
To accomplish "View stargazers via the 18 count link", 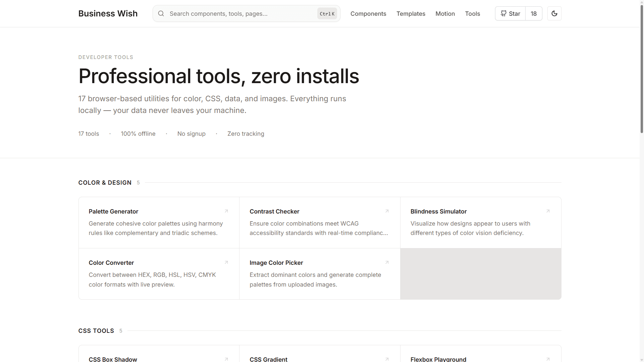I will [534, 13].
